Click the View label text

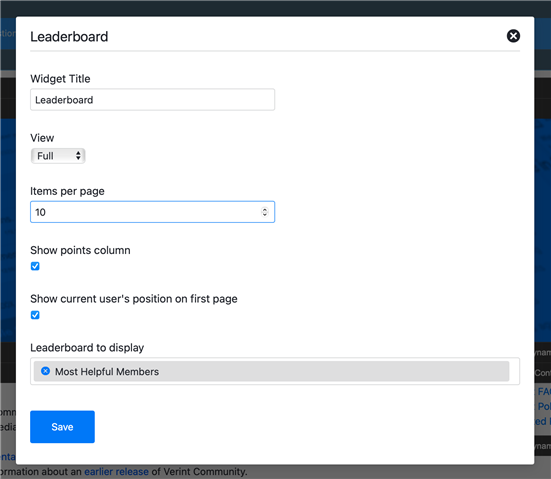click(42, 138)
